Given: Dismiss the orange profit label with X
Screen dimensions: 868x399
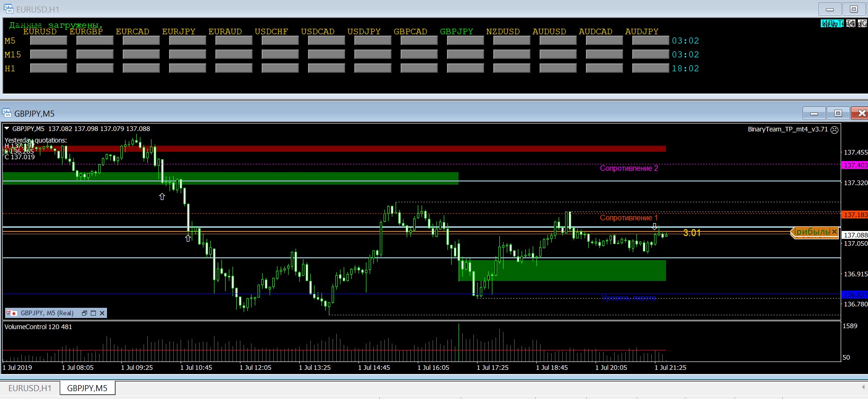Looking at the screenshot, I should [834, 232].
